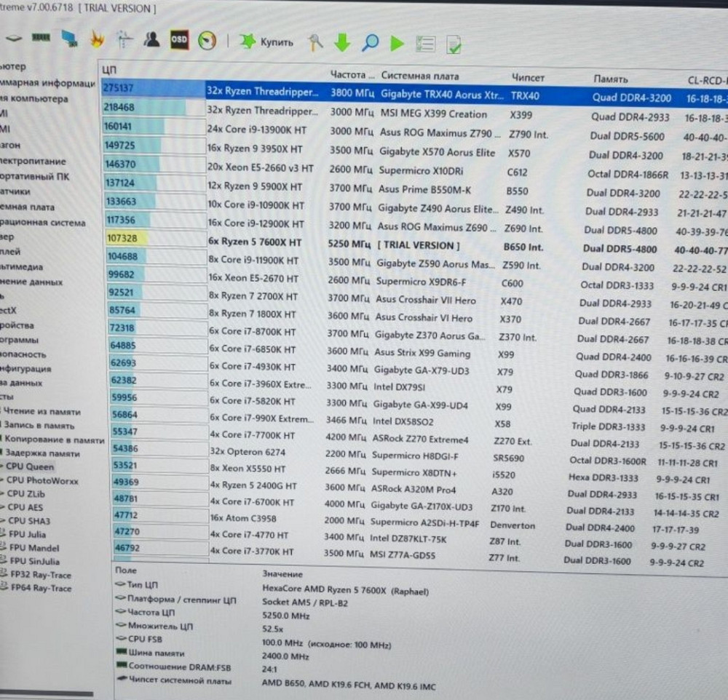The image size is (728, 700).
Task: Open the magnifying glass search icon
Action: [370, 44]
